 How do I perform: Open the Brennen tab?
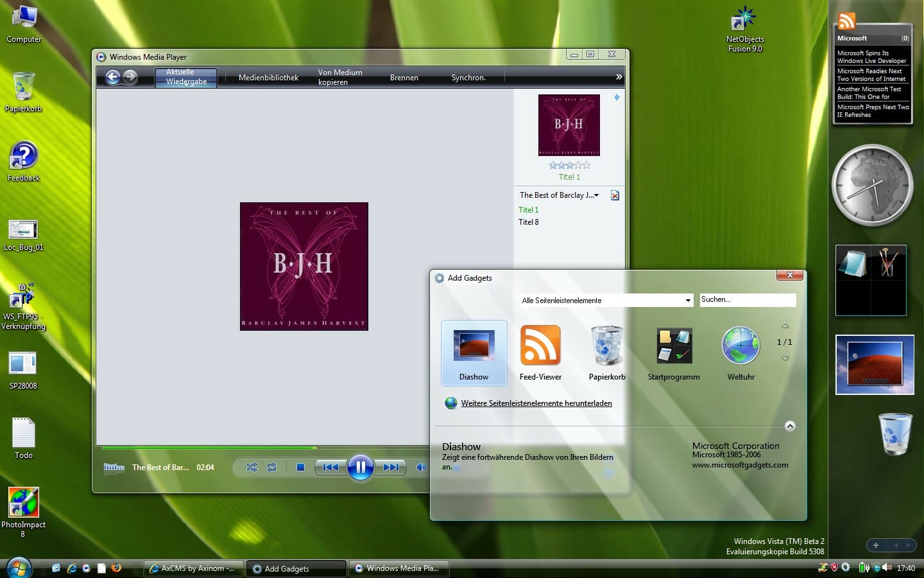coord(404,78)
